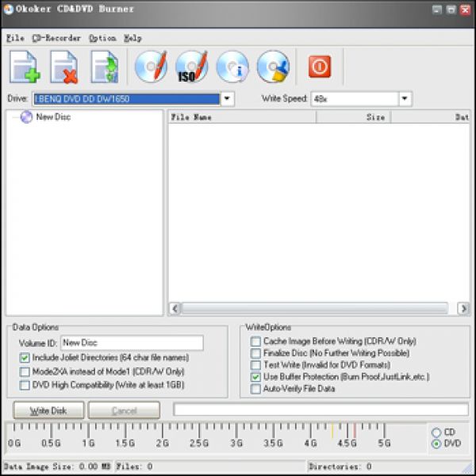This screenshot has height=476, width=476.
Task: Enable Auto-Verify File Data checkbox
Action: [255, 389]
